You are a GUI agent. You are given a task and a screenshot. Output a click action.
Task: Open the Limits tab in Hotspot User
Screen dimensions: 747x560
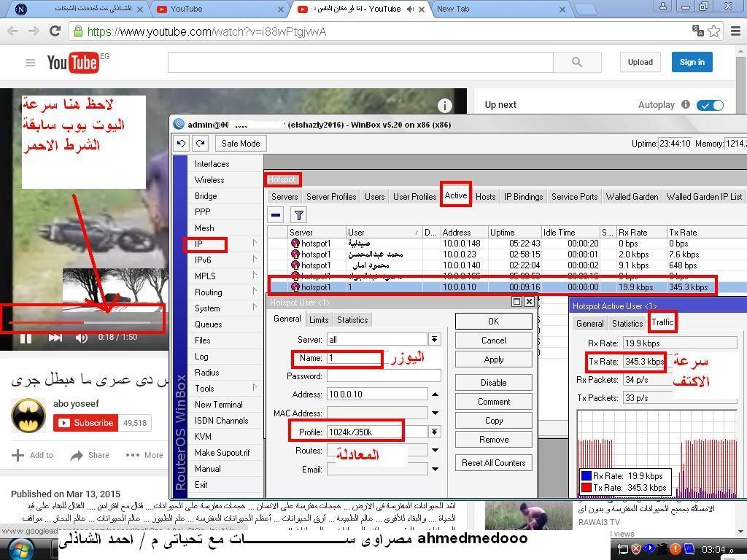click(x=319, y=320)
